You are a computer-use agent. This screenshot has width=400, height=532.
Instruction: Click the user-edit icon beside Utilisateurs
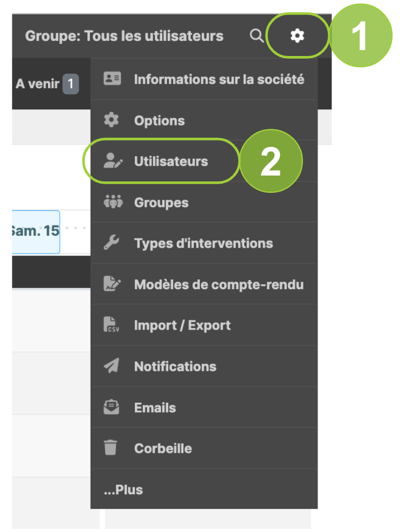[x=113, y=161]
